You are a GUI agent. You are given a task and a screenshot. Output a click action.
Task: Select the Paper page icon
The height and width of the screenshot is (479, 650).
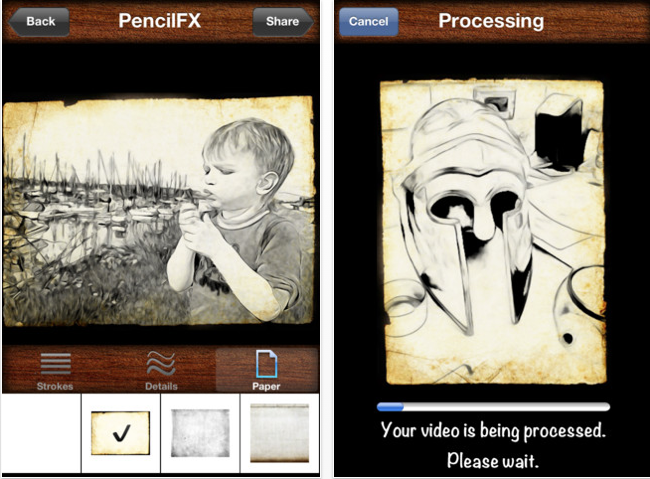pos(266,364)
